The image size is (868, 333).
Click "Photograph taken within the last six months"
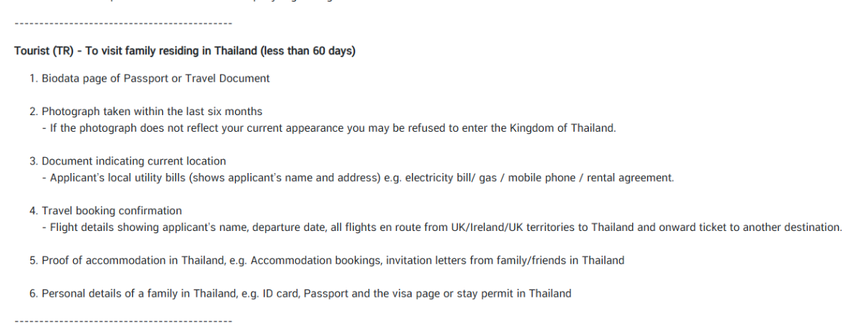(x=152, y=111)
